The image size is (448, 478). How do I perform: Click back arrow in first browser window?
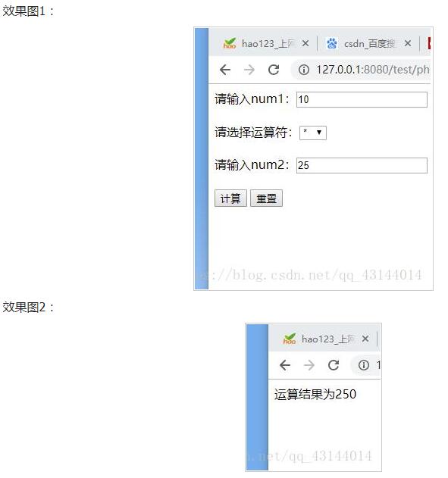[x=225, y=70]
